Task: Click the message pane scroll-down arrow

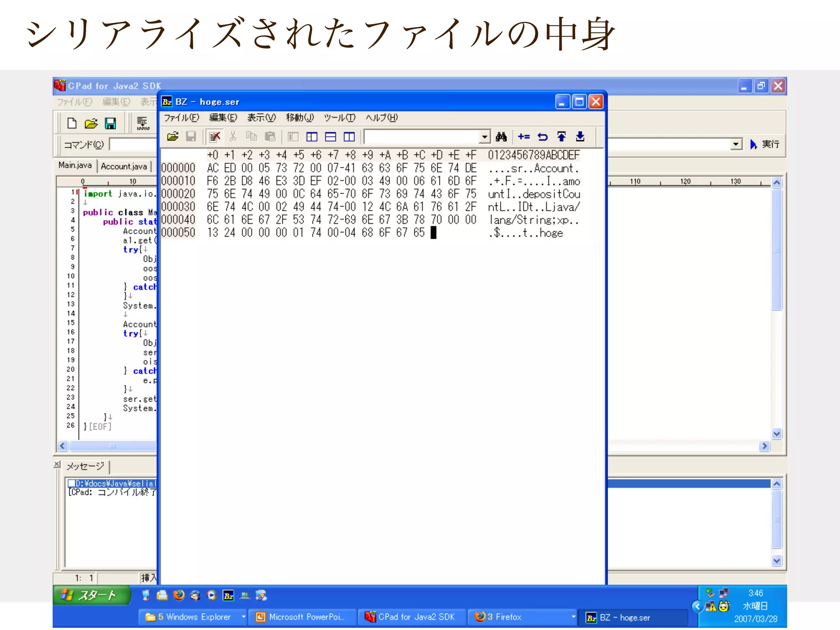Action: coord(776,561)
